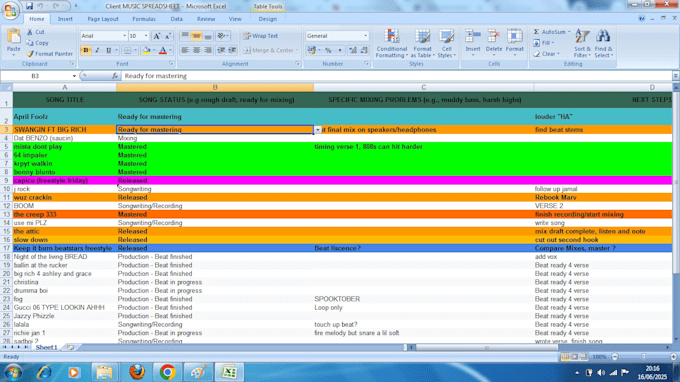
Task: Center text horizontally
Action: coord(196,50)
